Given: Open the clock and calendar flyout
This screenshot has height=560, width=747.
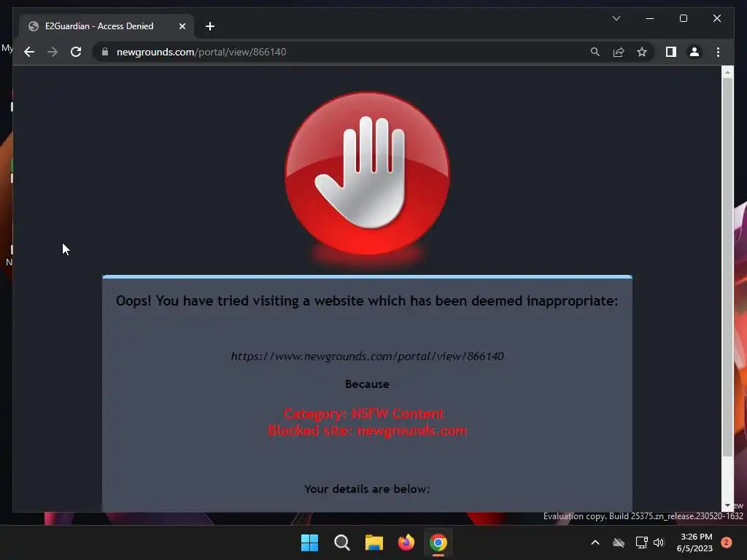Looking at the screenshot, I should click(x=694, y=542).
